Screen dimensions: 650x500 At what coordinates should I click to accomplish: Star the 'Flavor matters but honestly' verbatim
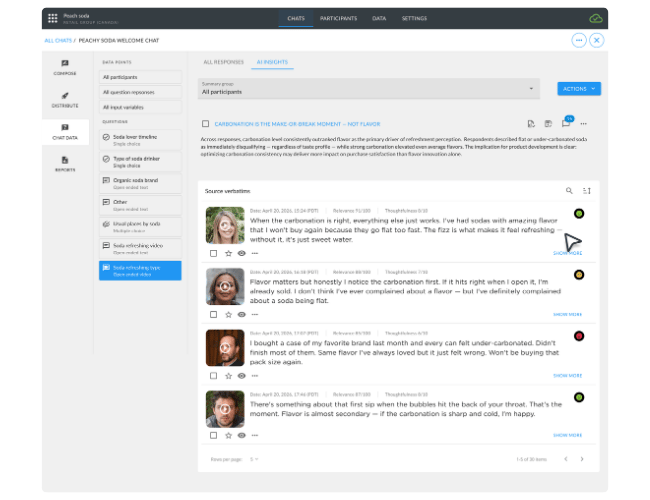click(228, 314)
